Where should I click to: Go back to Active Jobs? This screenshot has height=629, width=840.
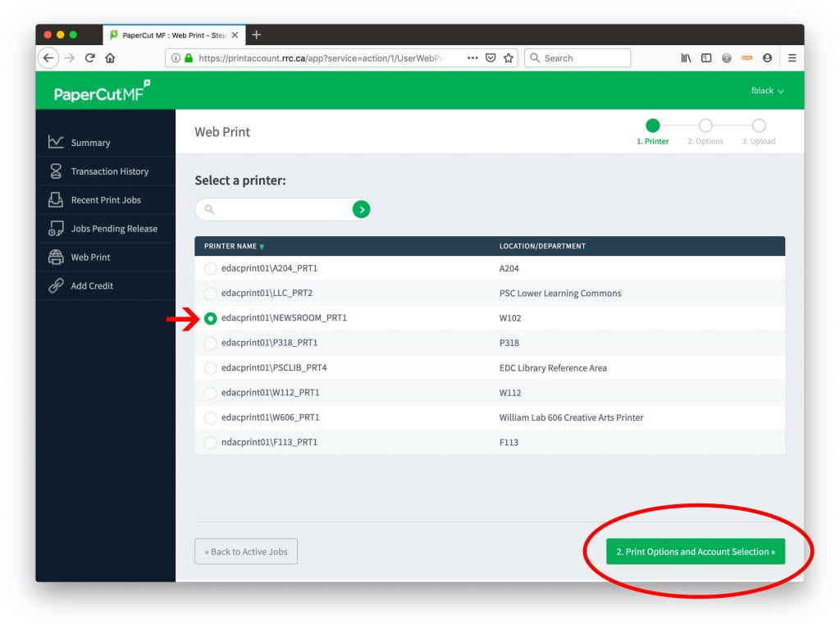(246, 552)
